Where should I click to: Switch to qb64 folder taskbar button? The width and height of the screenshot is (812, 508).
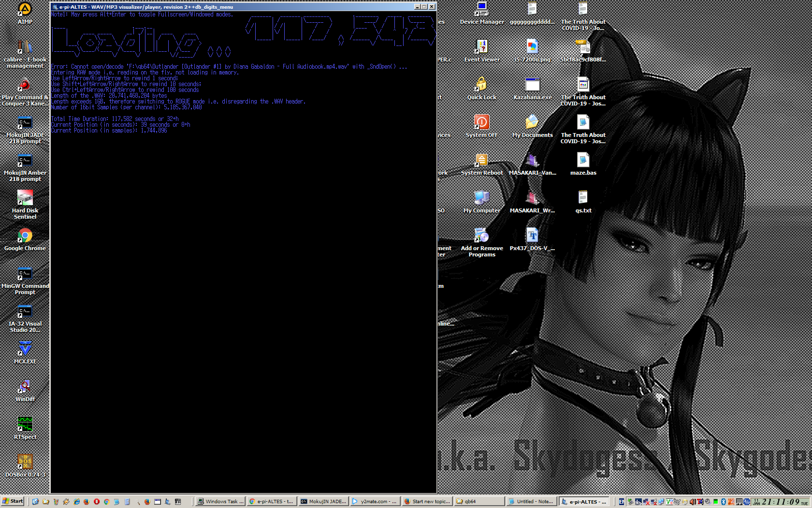pyautogui.click(x=479, y=501)
